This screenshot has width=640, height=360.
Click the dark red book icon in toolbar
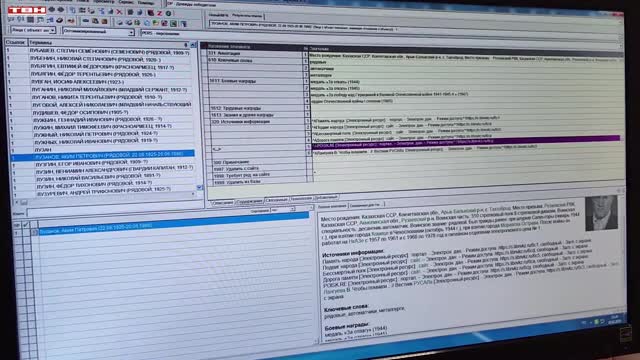(x=150, y=13)
